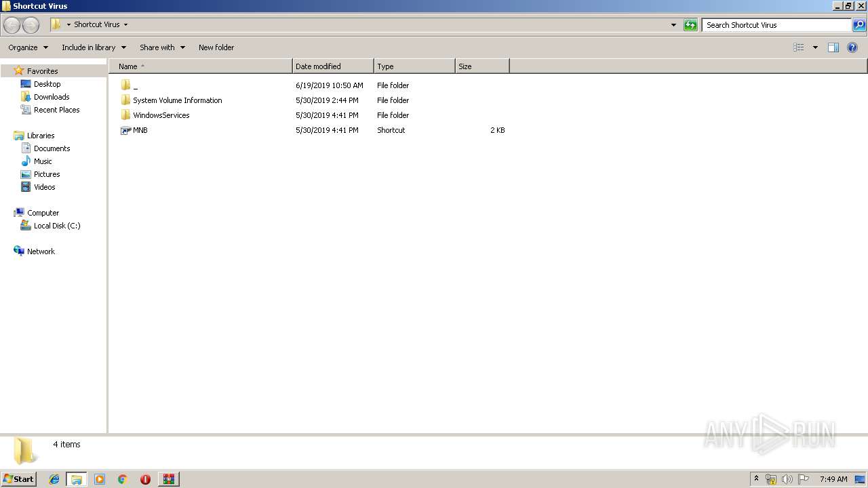Refresh the Shortcut Virus folder view
Screen dimensions: 868x488
click(x=690, y=25)
